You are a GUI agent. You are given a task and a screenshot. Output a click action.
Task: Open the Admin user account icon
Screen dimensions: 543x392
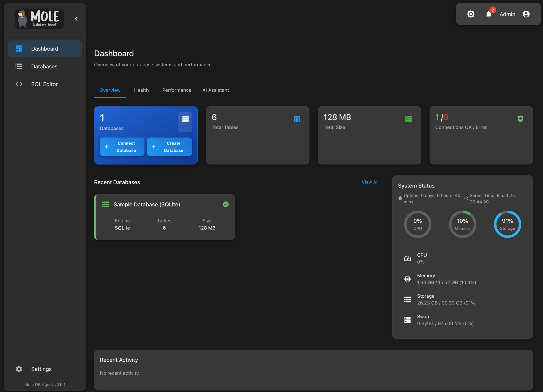click(526, 14)
